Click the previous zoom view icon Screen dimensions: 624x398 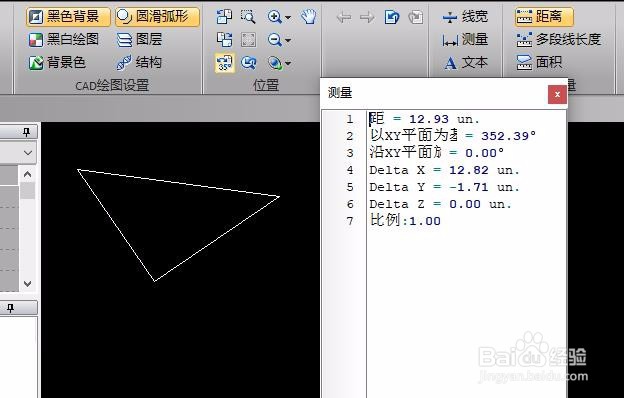[x=248, y=63]
